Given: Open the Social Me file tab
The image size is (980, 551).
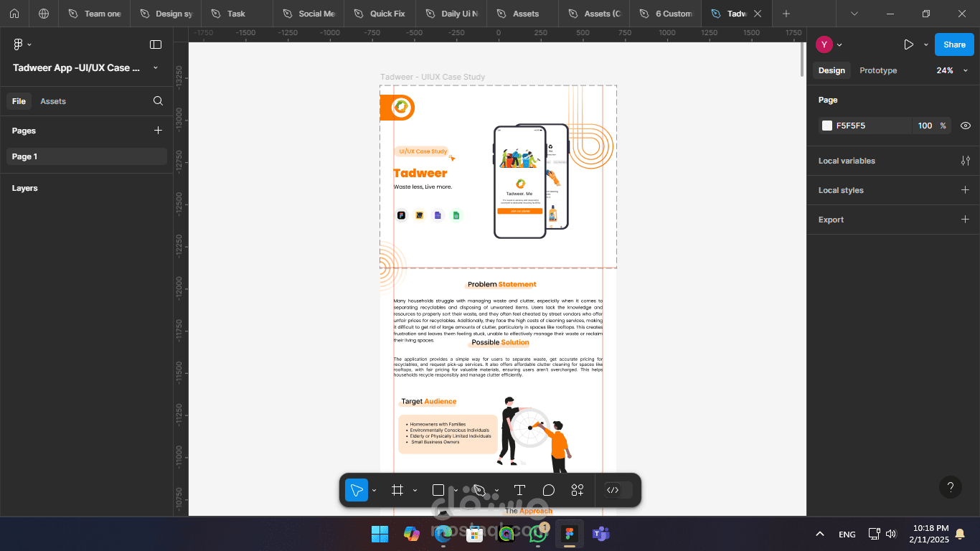Looking at the screenshot, I should (308, 14).
